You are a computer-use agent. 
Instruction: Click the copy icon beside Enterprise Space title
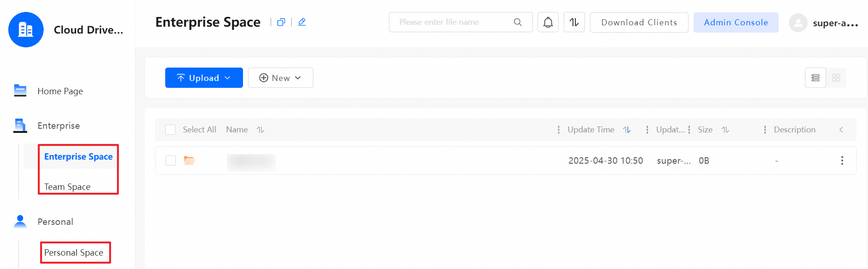pos(281,22)
